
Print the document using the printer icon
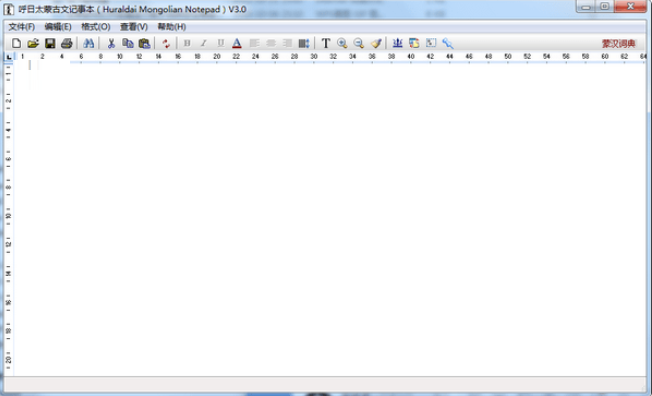coord(67,43)
